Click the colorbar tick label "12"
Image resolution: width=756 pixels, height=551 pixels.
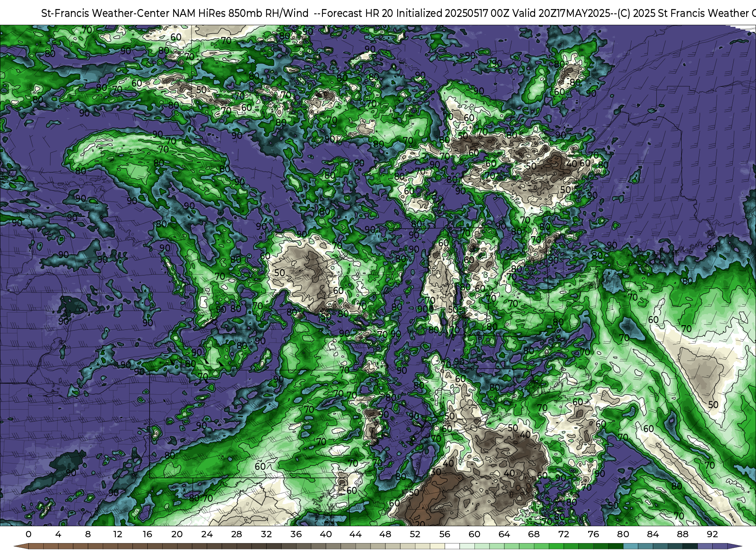click(x=118, y=534)
